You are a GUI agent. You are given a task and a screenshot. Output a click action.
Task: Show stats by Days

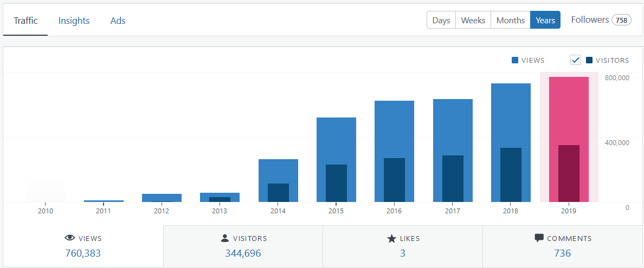click(441, 20)
